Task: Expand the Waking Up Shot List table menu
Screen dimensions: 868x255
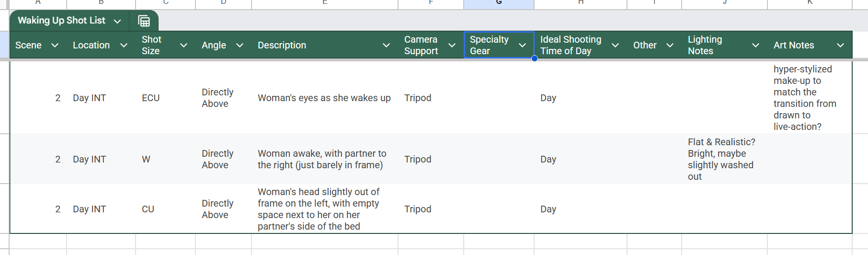Action: 117,22
